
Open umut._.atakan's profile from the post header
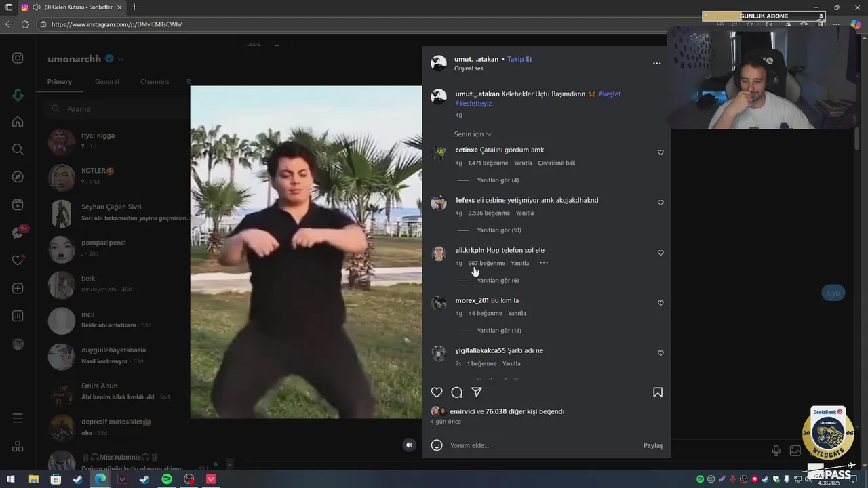point(476,59)
